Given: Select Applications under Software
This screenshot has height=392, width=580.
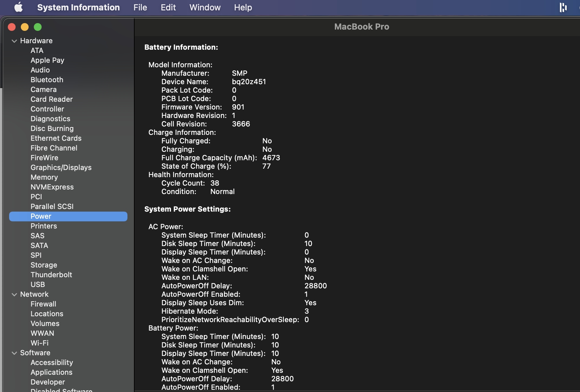Looking at the screenshot, I should click(x=51, y=372).
